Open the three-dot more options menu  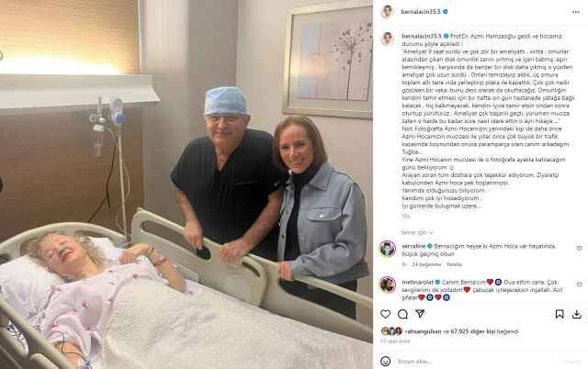pyautogui.click(x=576, y=12)
